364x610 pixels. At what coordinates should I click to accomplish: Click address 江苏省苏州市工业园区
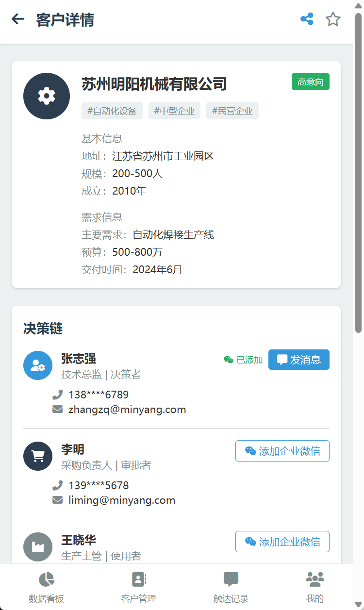click(x=163, y=156)
